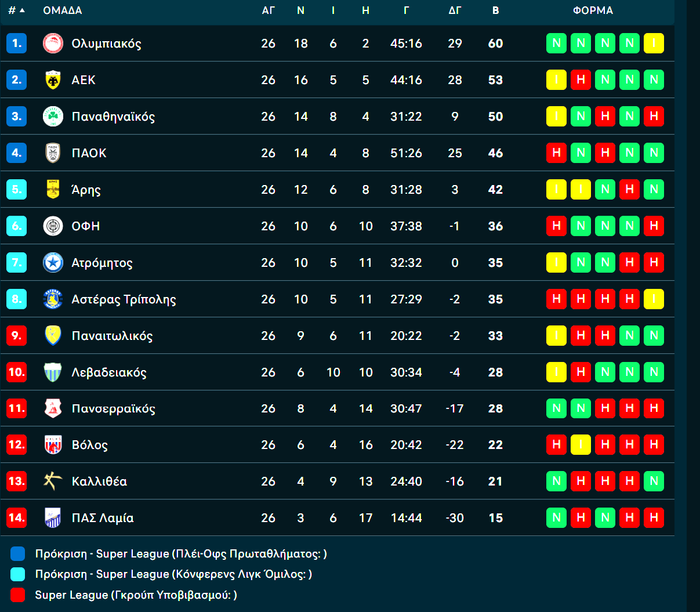
Task: Click the ΠΑΣ Λαμία team name
Action: (x=103, y=518)
